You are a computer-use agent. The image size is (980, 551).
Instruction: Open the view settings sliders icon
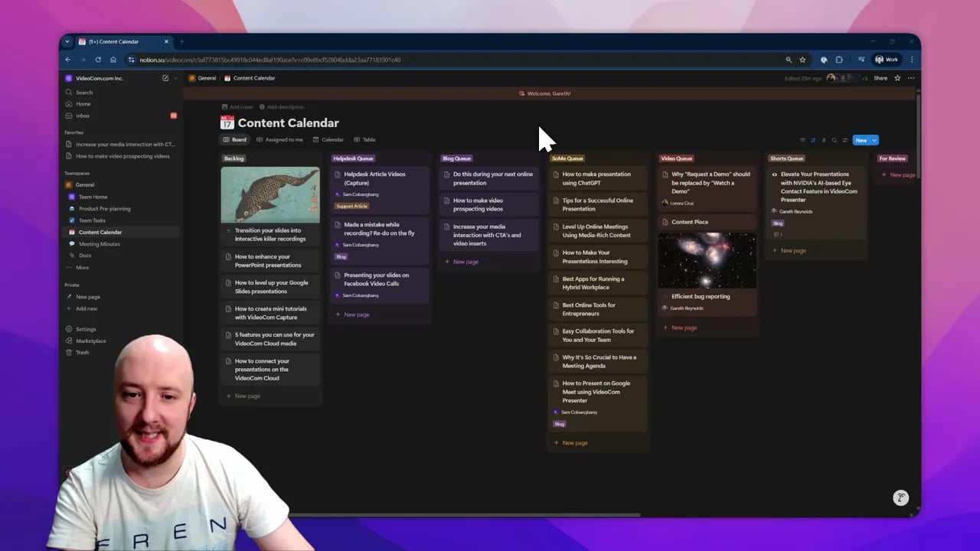pos(845,140)
